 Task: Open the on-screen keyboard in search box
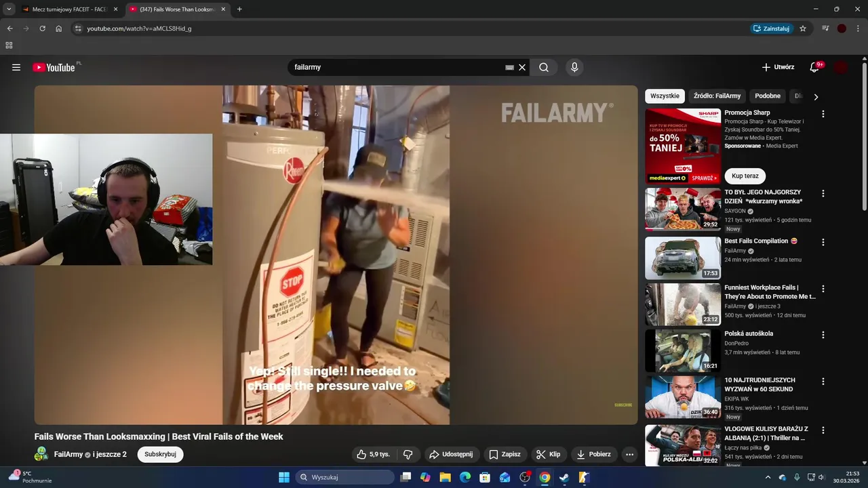(509, 67)
